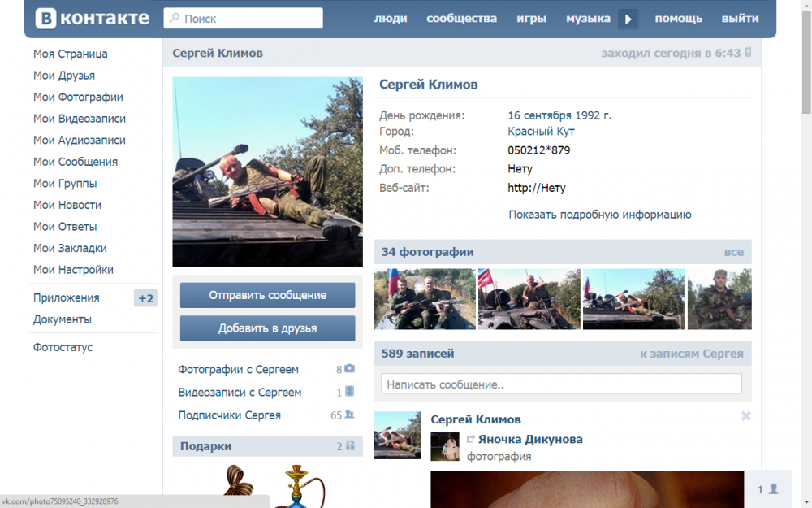This screenshot has height=508, width=812.
Task: Open Приложения in the sidebar
Action: pyautogui.click(x=67, y=297)
